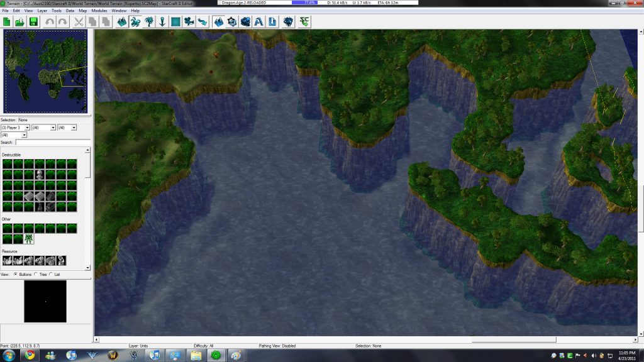Open the Map menu

tap(82, 11)
